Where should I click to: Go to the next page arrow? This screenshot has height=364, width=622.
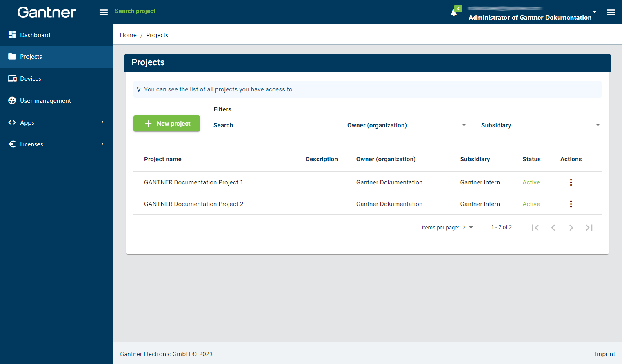click(571, 228)
